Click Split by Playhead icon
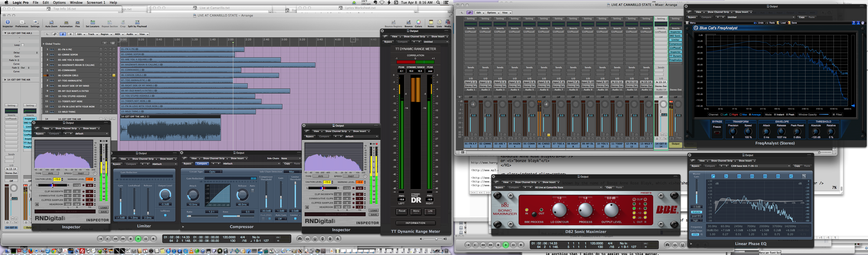 (x=137, y=23)
